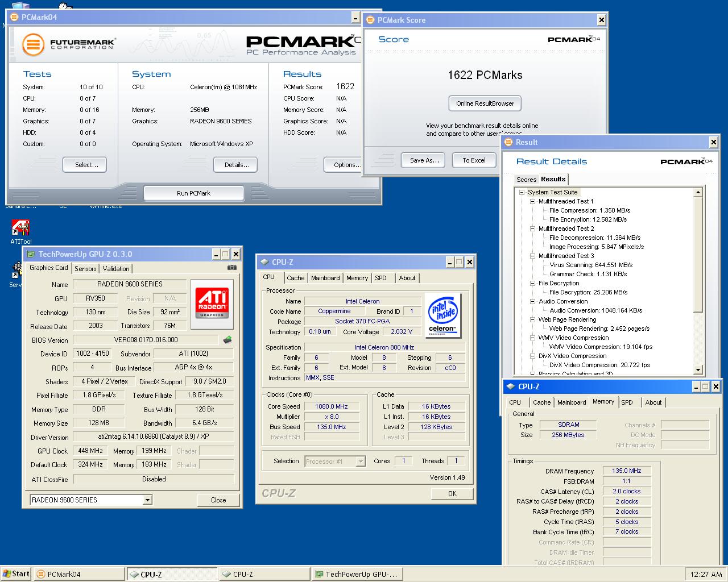Open CPU tab in memory CPU-Z window
This screenshot has height=582, width=728.
click(x=515, y=402)
